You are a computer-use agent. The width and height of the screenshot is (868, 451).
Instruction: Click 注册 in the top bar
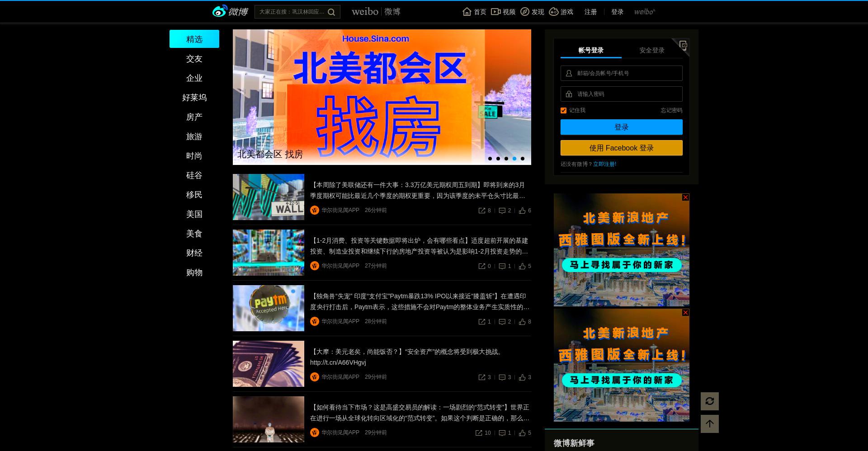[590, 12]
